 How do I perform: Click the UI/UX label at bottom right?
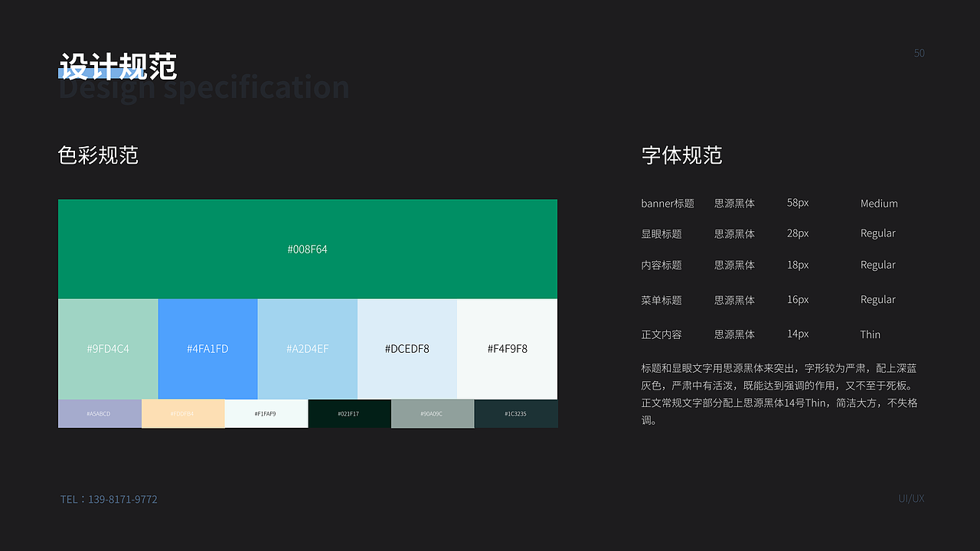911,498
